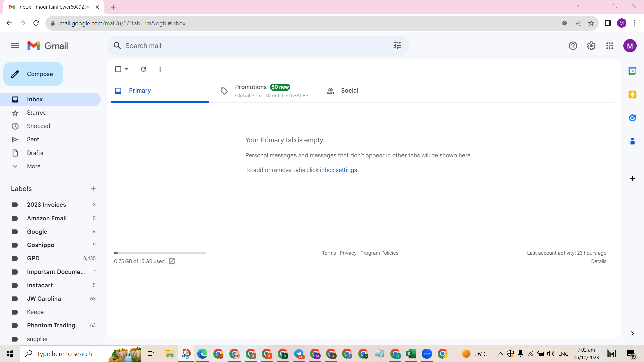Screen dimensions: 644x362
Task: Open Google Keep side panel
Action: pos(632,94)
